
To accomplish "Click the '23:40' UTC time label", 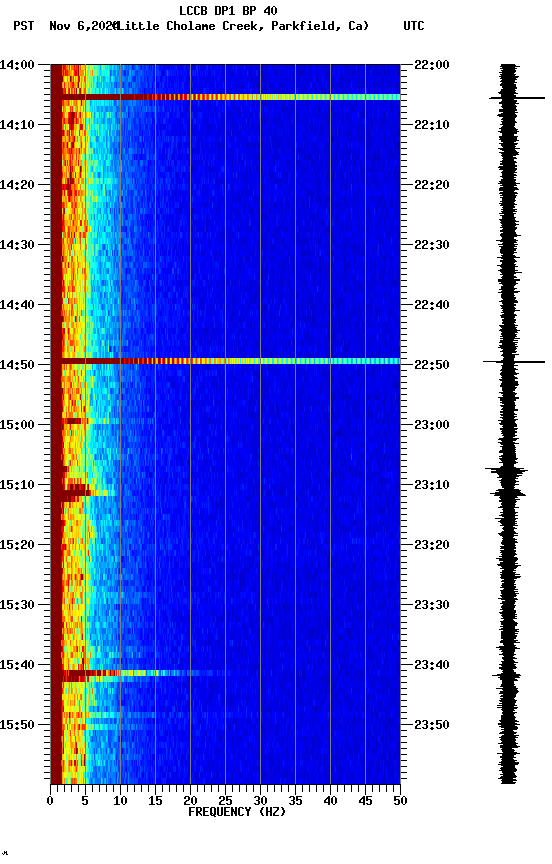I will [x=432, y=665].
